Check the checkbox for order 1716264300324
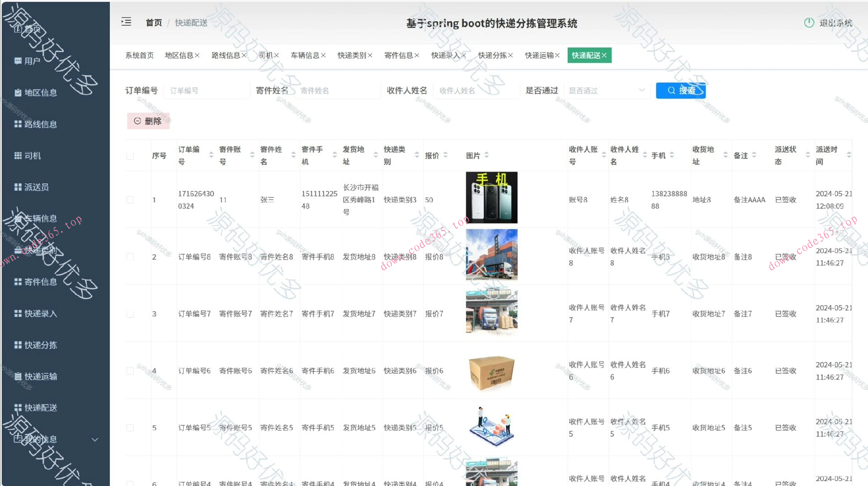The width and height of the screenshot is (868, 486). coord(131,199)
